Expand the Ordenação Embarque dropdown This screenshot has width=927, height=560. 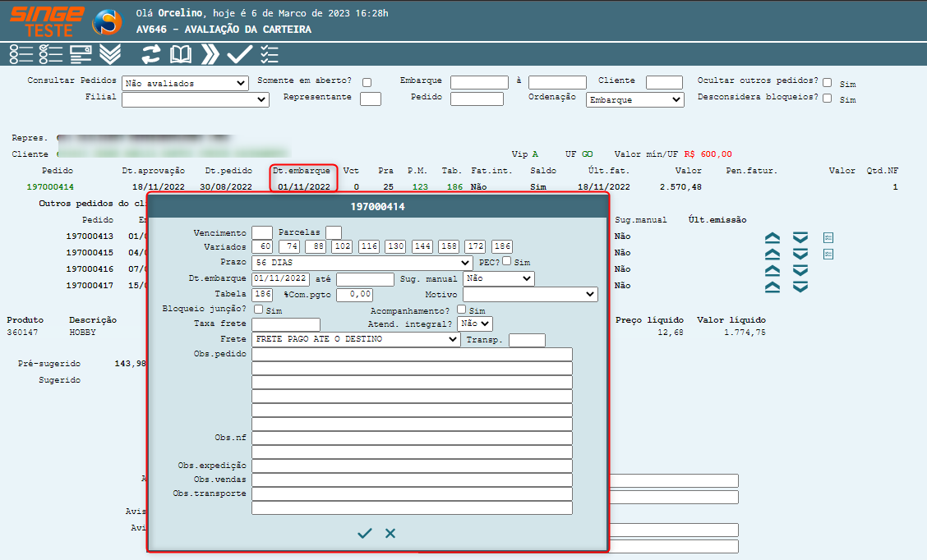click(x=634, y=99)
